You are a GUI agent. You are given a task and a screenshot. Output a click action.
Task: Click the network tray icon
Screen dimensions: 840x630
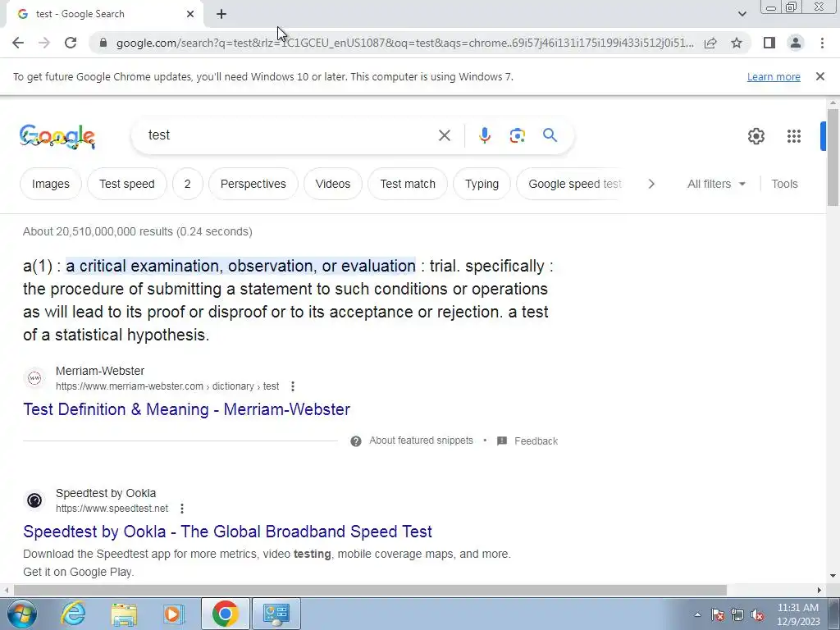(x=737, y=615)
